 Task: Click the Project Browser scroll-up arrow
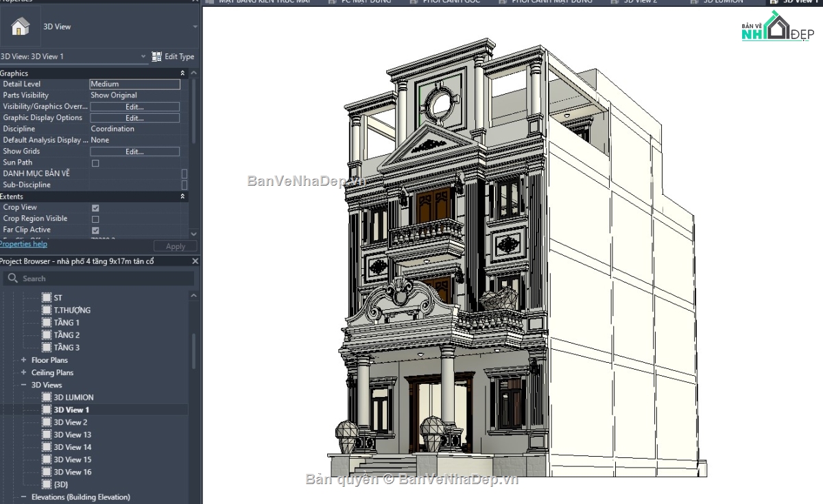pos(193,296)
